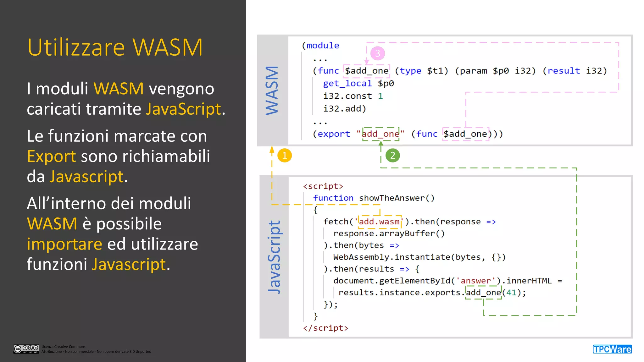Click the boxed "add_one" export string
Screen dimensions: 644x362
(380, 134)
